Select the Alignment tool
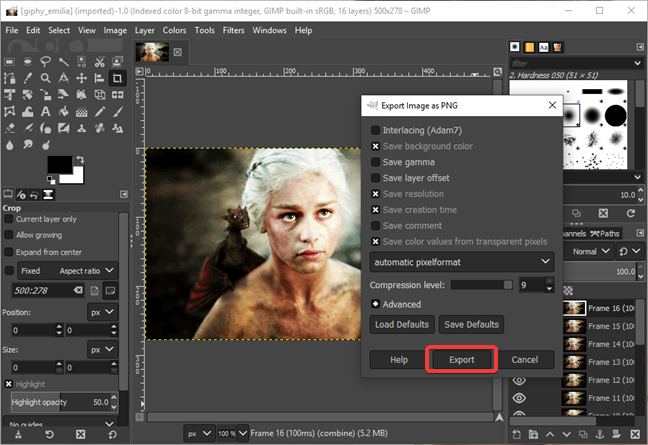Image resolution: width=648 pixels, height=445 pixels. pyautogui.click(x=100, y=78)
